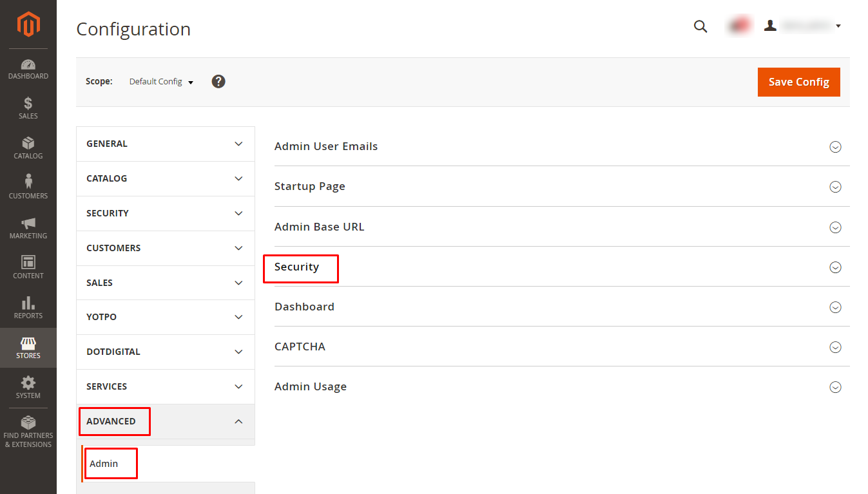Expand the CUSTOMERS config tab
868x494 pixels.
tap(166, 248)
